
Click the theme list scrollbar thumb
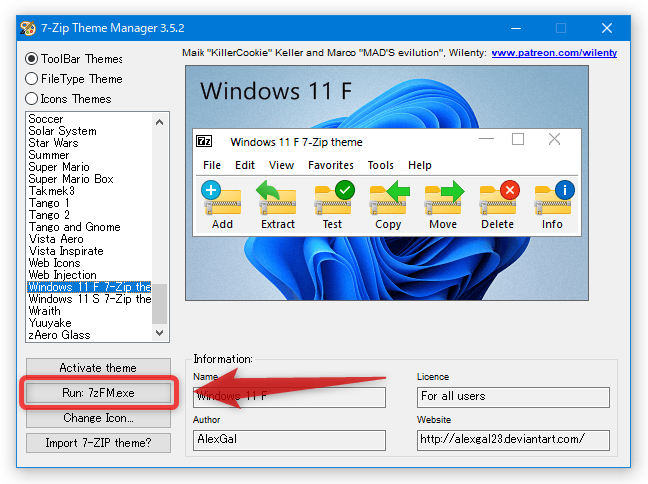click(x=160, y=304)
